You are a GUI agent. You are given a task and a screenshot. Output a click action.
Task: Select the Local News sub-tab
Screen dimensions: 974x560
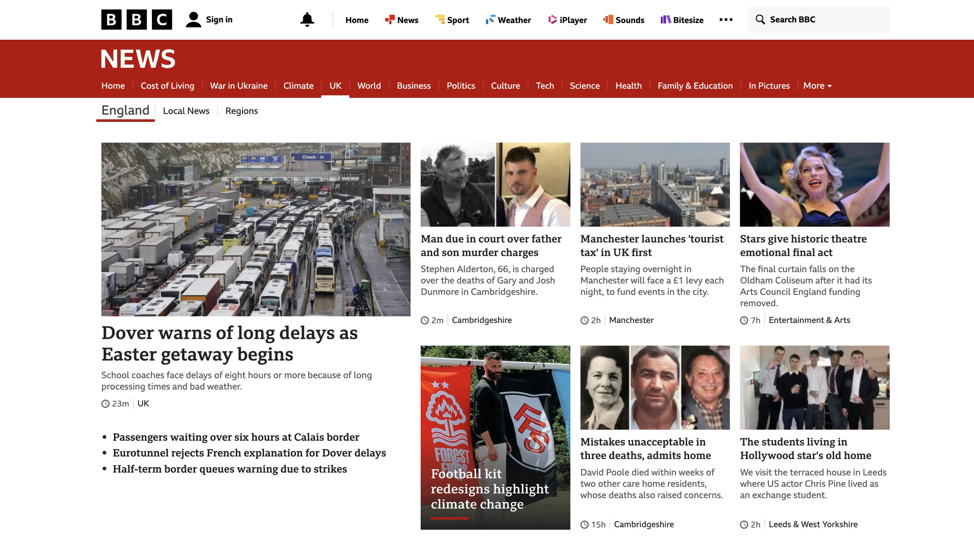click(x=186, y=111)
